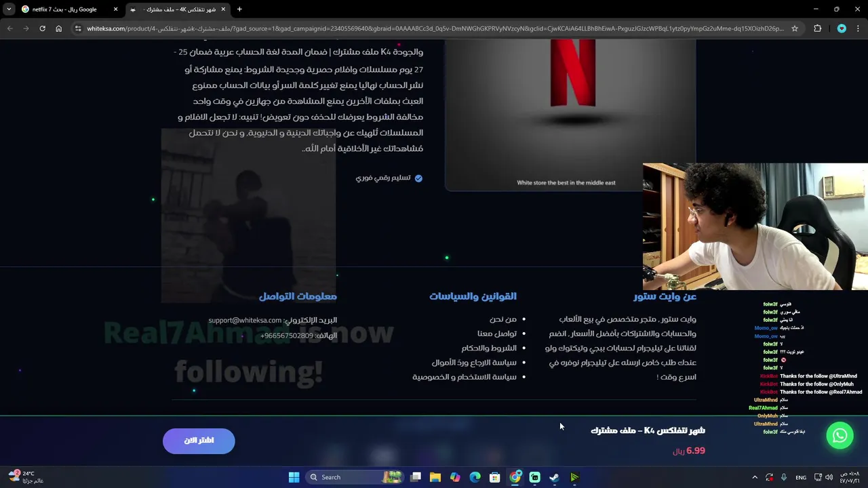The width and height of the screenshot is (868, 488).
Task: Open a new browser tab
Action: 239,9
